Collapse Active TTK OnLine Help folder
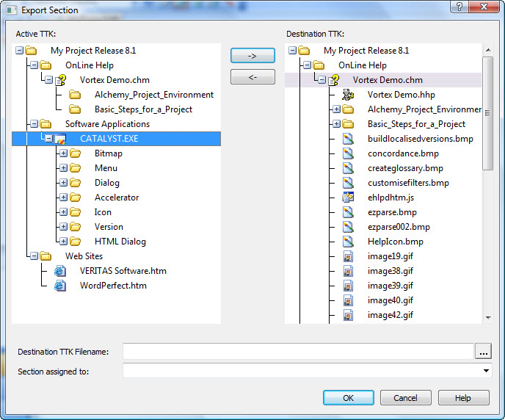 (x=34, y=65)
